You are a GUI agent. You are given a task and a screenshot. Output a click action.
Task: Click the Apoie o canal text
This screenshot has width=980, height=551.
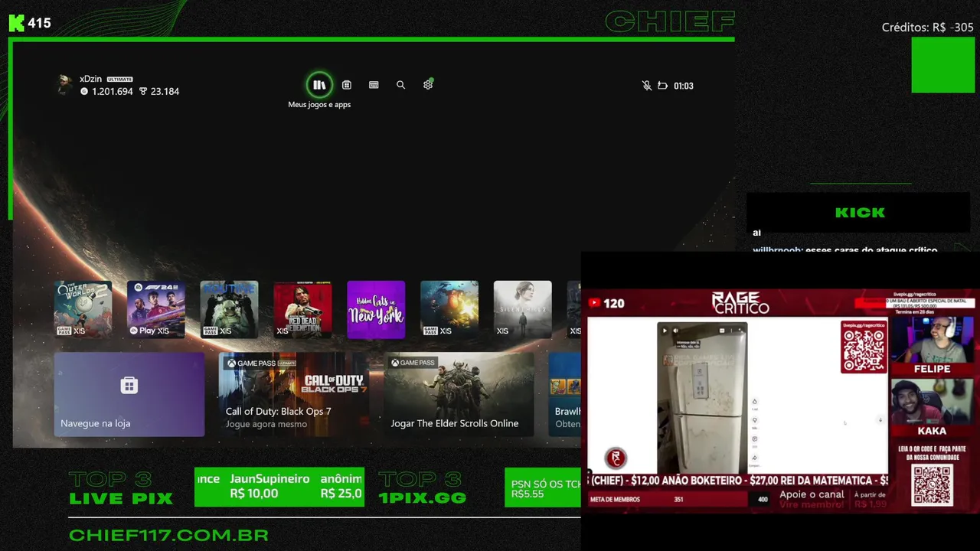point(812,494)
